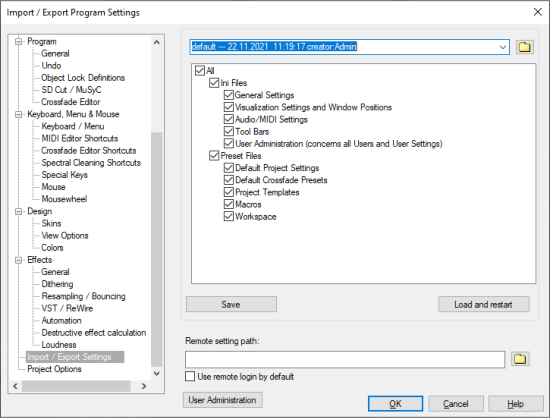This screenshot has height=418, width=550.
Task: Uncheck the All checkbox
Action: click(200, 70)
